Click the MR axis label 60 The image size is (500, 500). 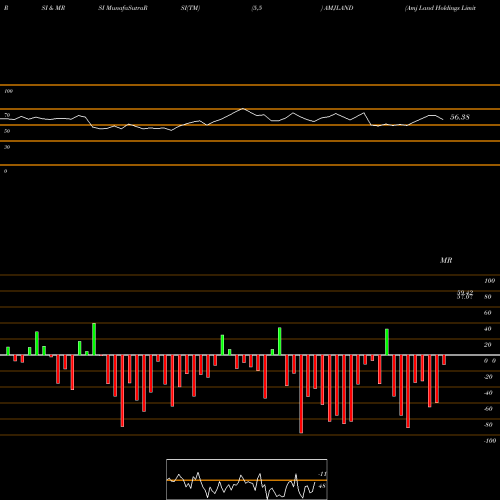(x=487, y=313)
